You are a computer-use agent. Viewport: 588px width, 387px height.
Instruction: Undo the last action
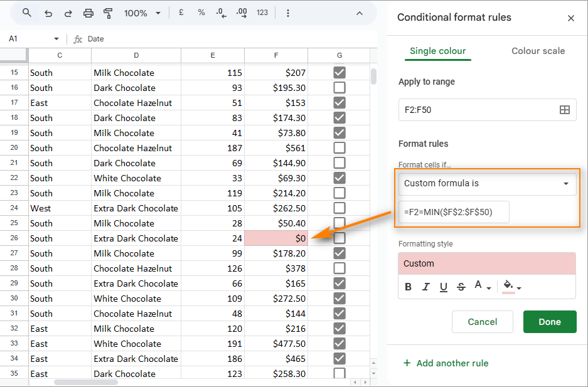click(48, 13)
